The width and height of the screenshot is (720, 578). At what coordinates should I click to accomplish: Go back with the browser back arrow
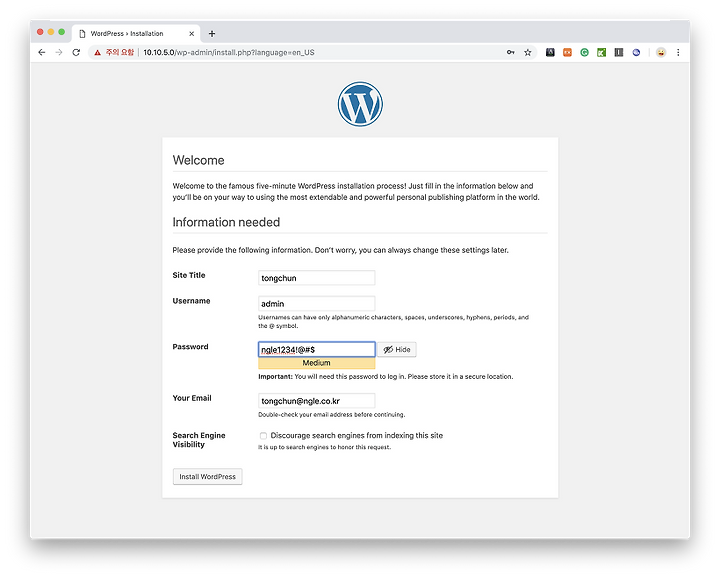click(42, 52)
